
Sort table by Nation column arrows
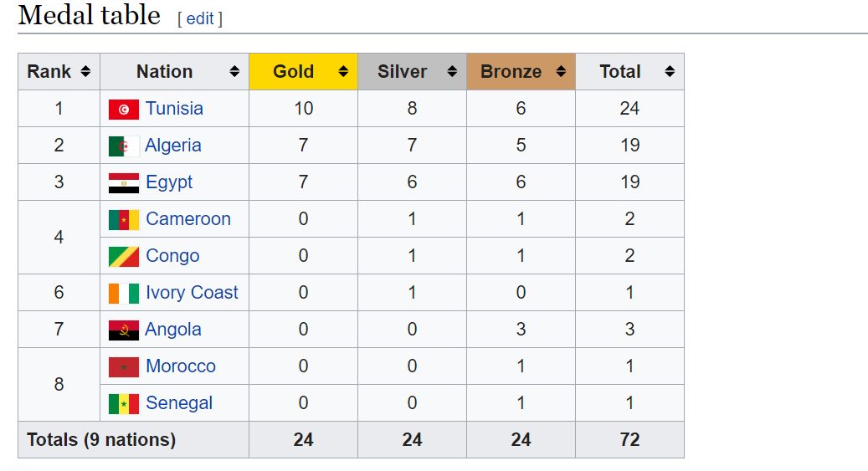(x=234, y=72)
